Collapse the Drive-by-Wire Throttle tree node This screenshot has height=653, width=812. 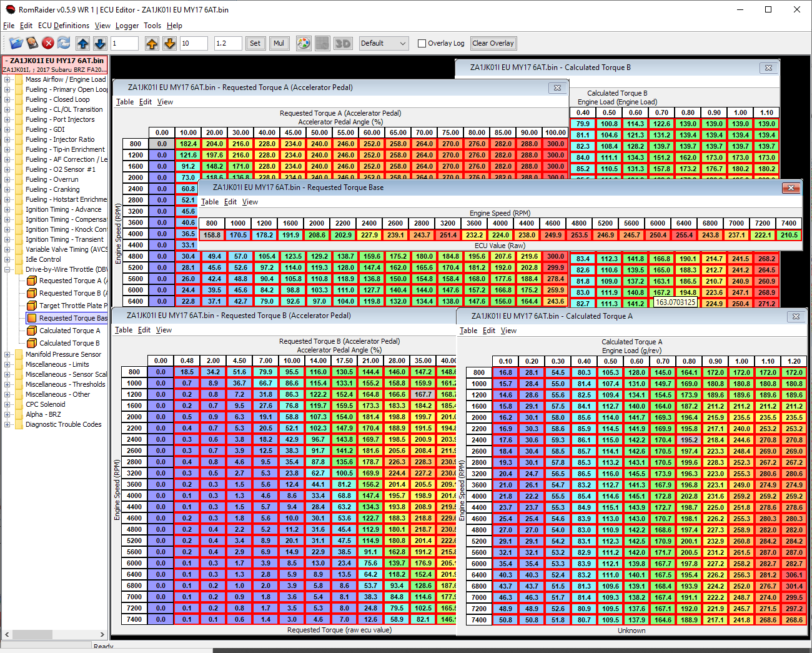7,269
